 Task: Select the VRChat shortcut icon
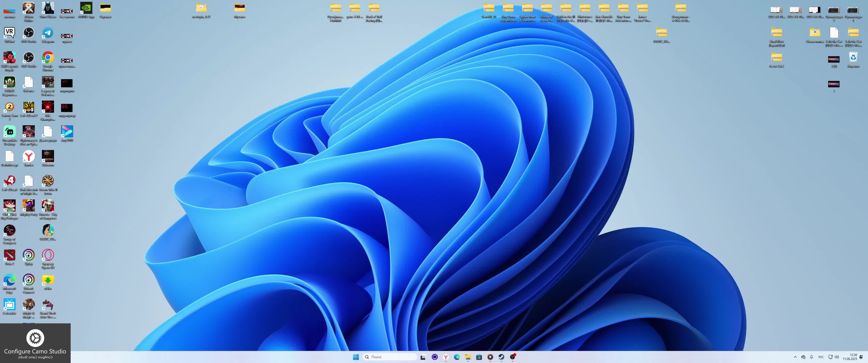9,35
